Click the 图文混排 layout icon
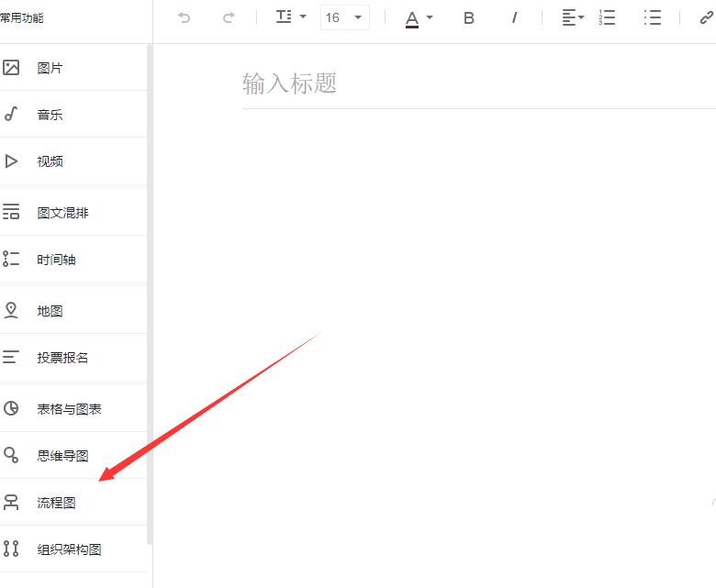Viewport: 716px width, 588px height. point(11,212)
